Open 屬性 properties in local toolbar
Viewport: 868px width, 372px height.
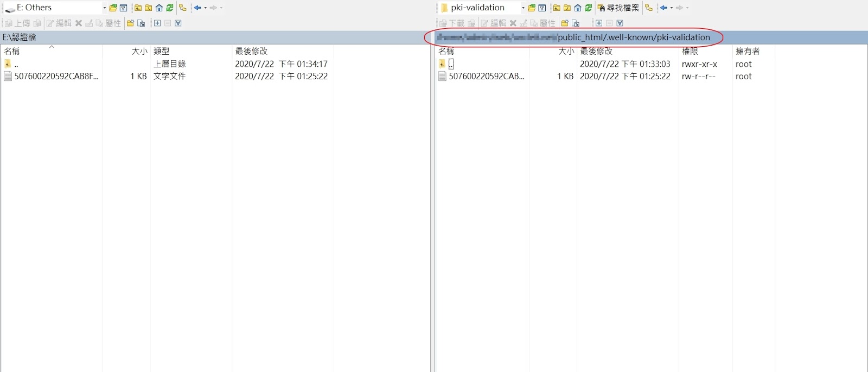pos(108,23)
